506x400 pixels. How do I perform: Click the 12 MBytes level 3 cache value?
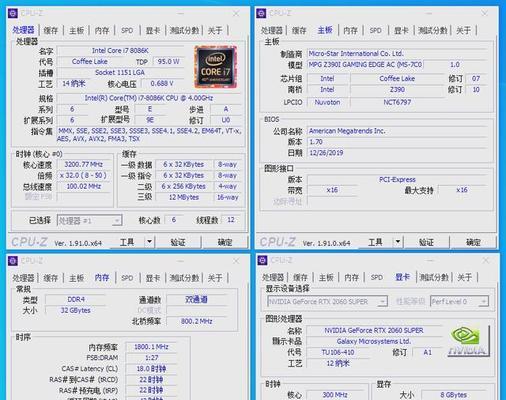click(x=184, y=197)
